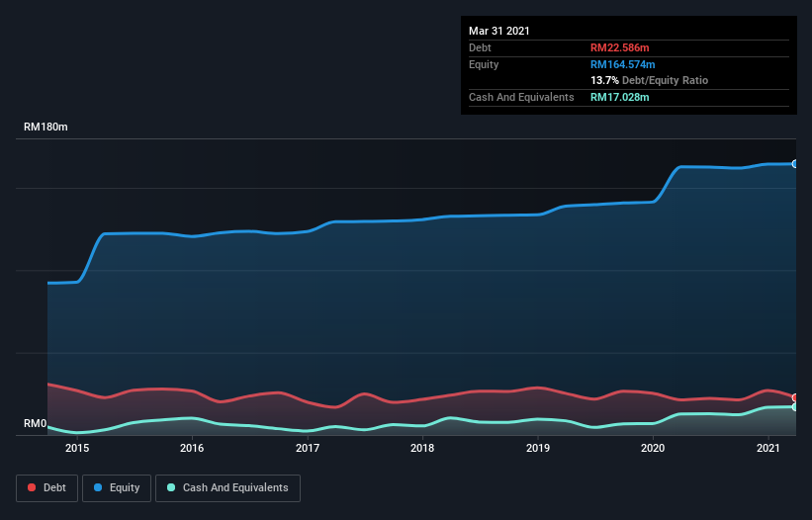Select the 2019 x-axis label
This screenshot has width=812, height=520.
click(538, 448)
